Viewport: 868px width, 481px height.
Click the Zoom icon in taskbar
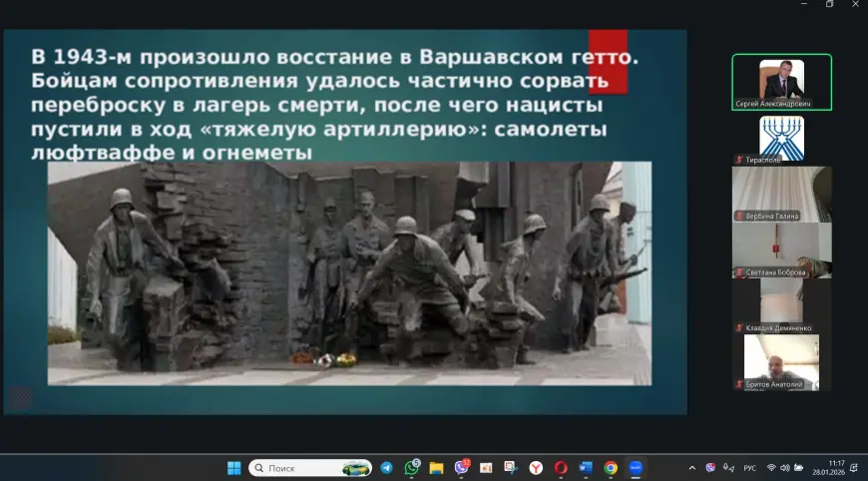click(636, 468)
